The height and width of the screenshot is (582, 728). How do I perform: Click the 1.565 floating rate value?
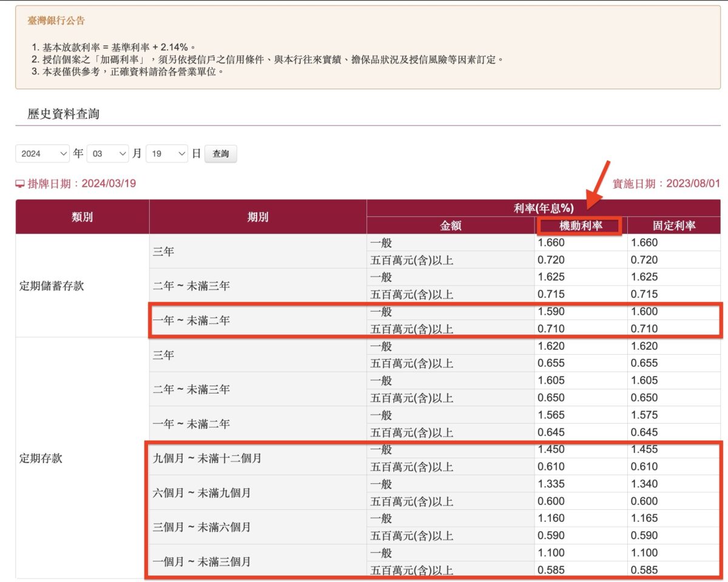tap(551, 415)
